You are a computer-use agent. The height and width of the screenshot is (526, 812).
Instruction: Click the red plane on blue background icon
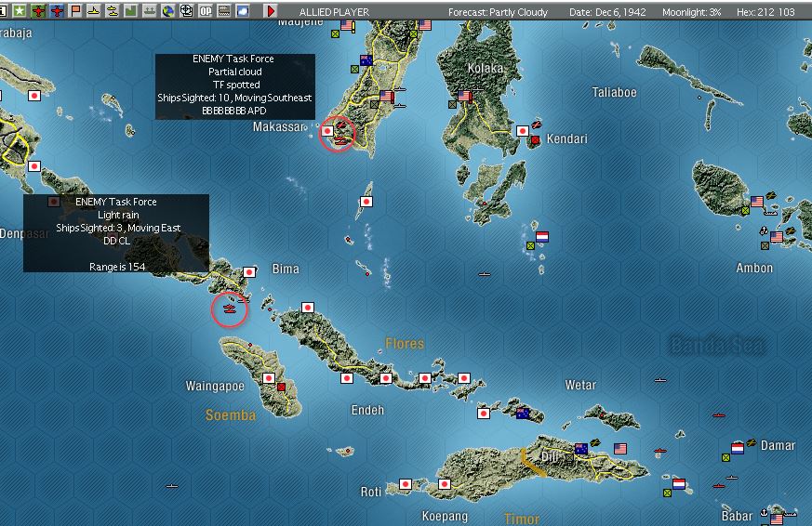coord(57,10)
